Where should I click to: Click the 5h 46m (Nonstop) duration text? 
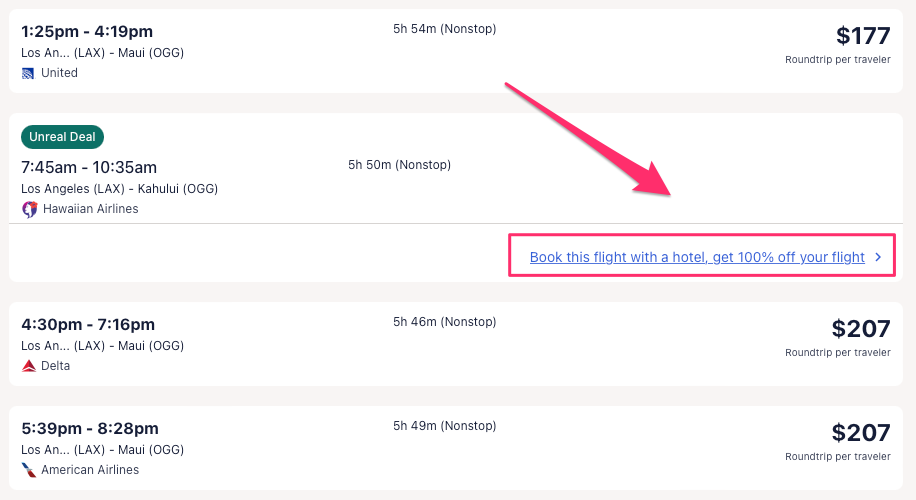[x=444, y=322]
